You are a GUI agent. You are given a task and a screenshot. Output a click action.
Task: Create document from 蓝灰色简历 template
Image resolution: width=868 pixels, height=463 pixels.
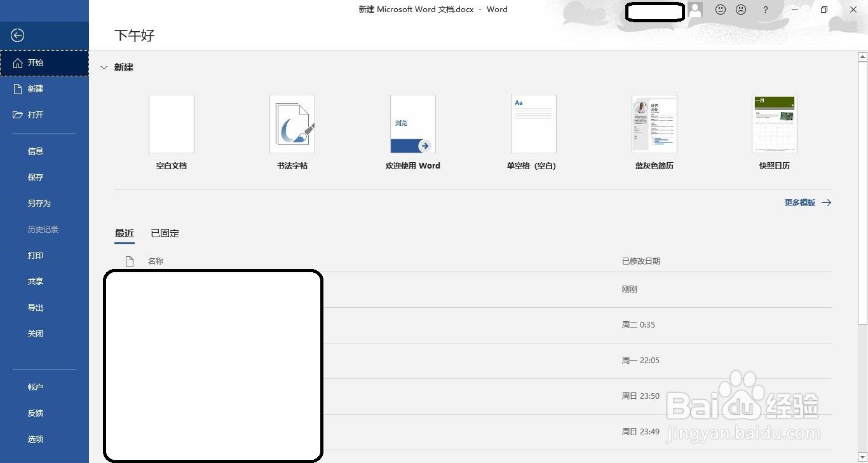point(654,132)
